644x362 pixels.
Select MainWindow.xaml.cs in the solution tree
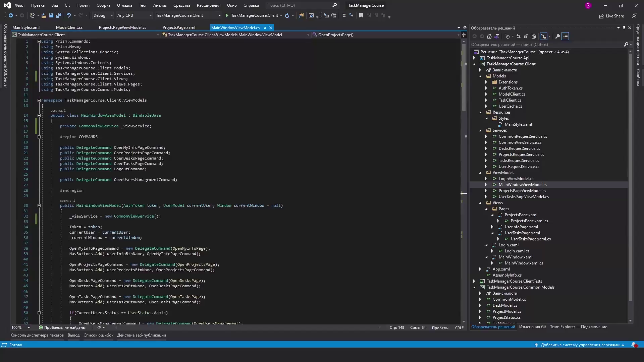[524, 263]
